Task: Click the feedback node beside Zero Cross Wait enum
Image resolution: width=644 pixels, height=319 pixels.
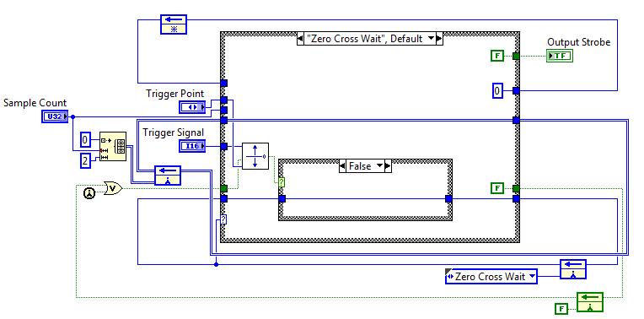Action: coord(572,269)
